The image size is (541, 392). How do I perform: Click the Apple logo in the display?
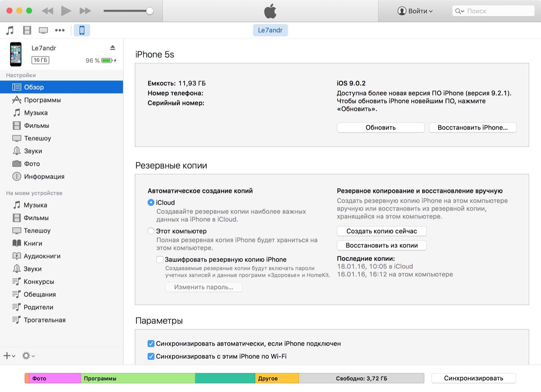(x=270, y=11)
